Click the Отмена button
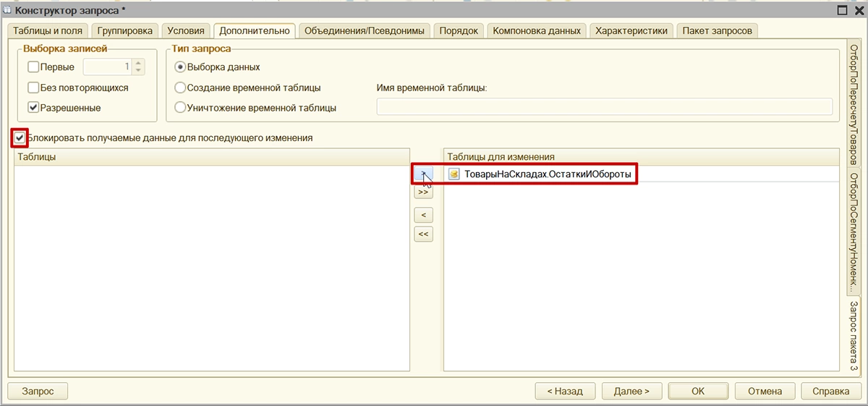868x406 pixels. click(x=765, y=391)
